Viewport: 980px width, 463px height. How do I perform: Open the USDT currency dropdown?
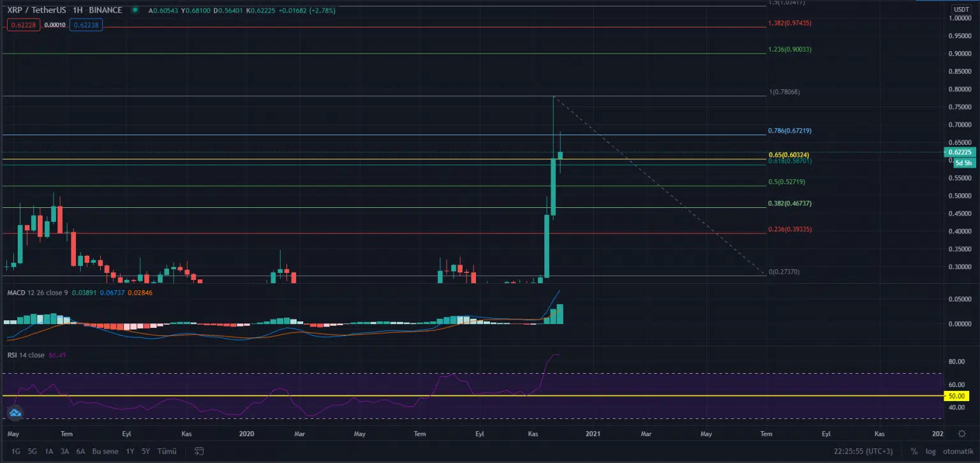point(961,10)
